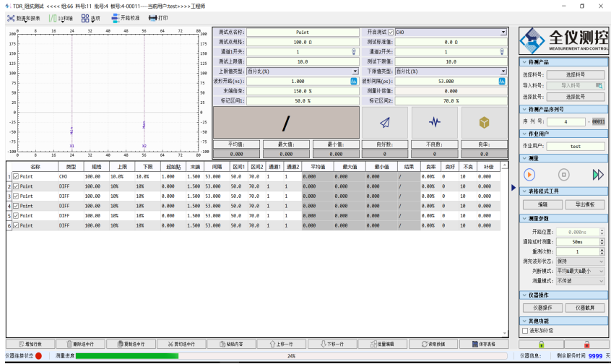
Task: Click the stop measurement icon
Action: click(564, 174)
